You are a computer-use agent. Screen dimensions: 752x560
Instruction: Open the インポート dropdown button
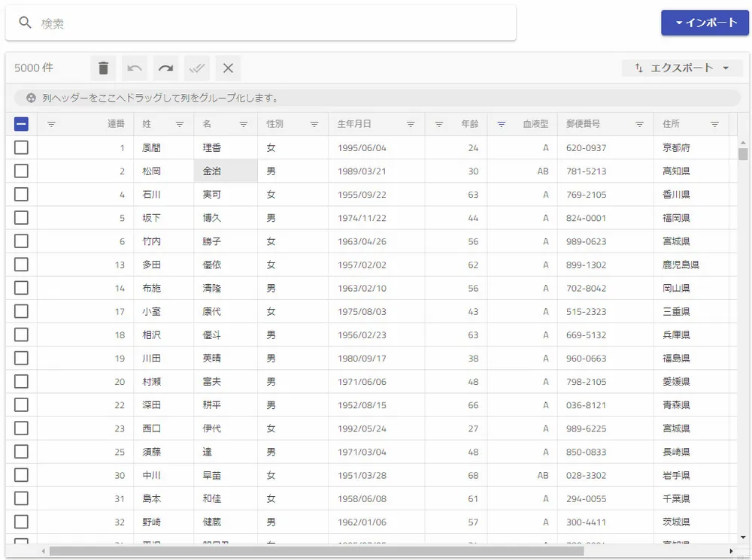[x=705, y=23]
